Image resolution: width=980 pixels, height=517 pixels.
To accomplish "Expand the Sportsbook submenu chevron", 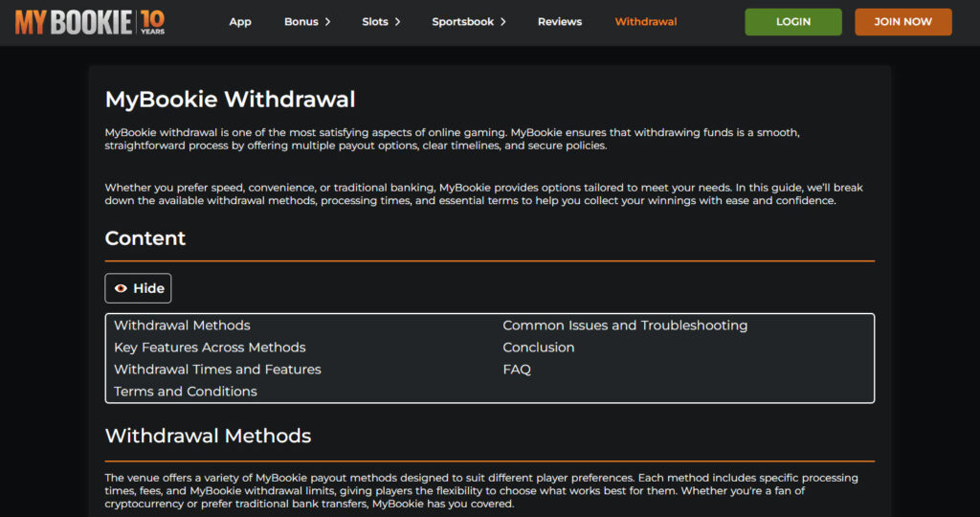I will [503, 22].
